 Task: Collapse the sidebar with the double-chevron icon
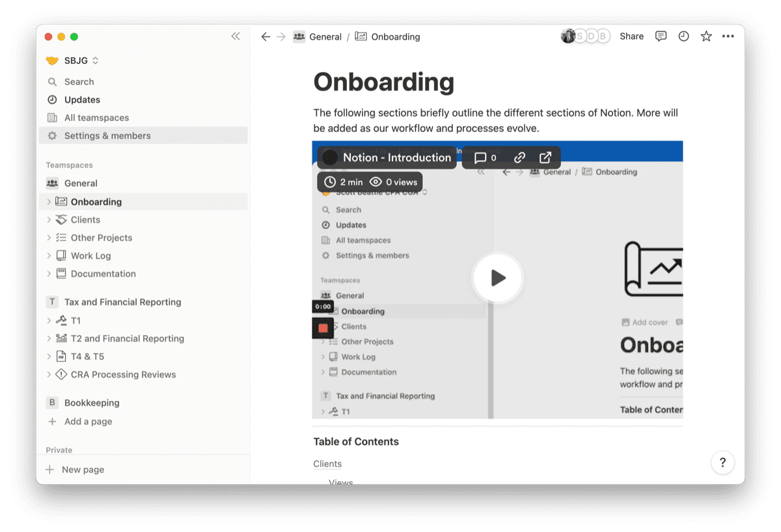pyautogui.click(x=236, y=36)
